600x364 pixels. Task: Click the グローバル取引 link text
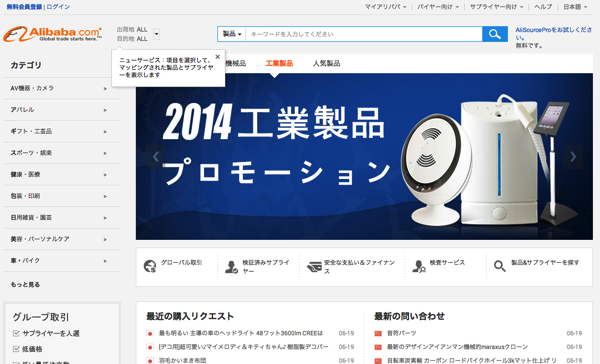[x=181, y=263]
